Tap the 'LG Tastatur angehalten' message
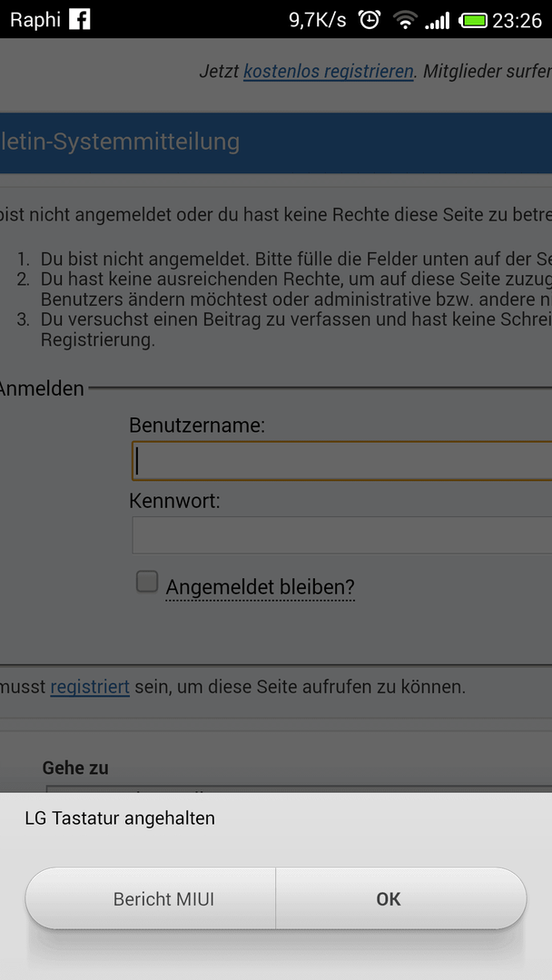The width and height of the screenshot is (552, 980). click(120, 818)
